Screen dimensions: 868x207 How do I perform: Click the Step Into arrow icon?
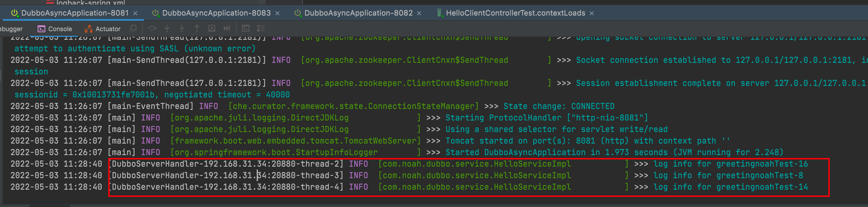click(167, 28)
